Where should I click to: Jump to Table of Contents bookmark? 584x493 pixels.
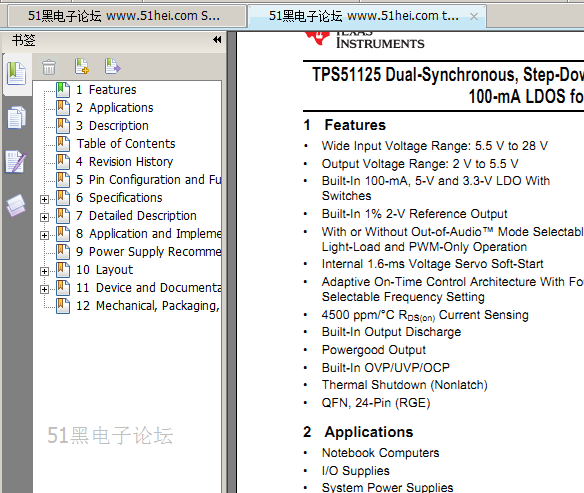click(126, 144)
